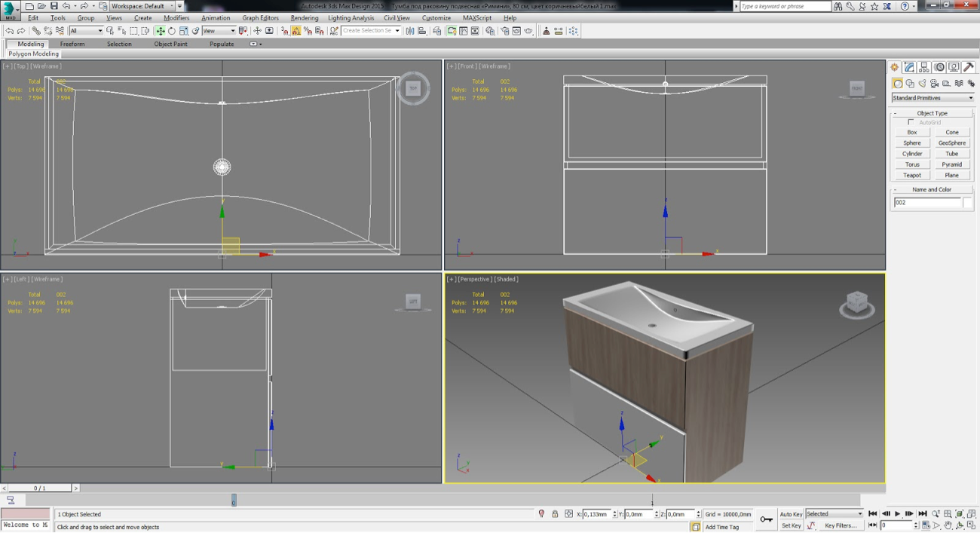Click the object color swatch
980x533 pixels.
[x=968, y=203]
